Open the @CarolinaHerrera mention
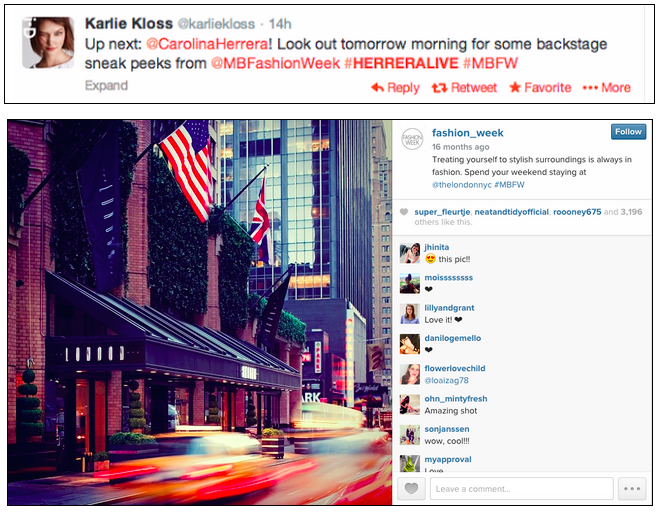 pyautogui.click(x=207, y=44)
